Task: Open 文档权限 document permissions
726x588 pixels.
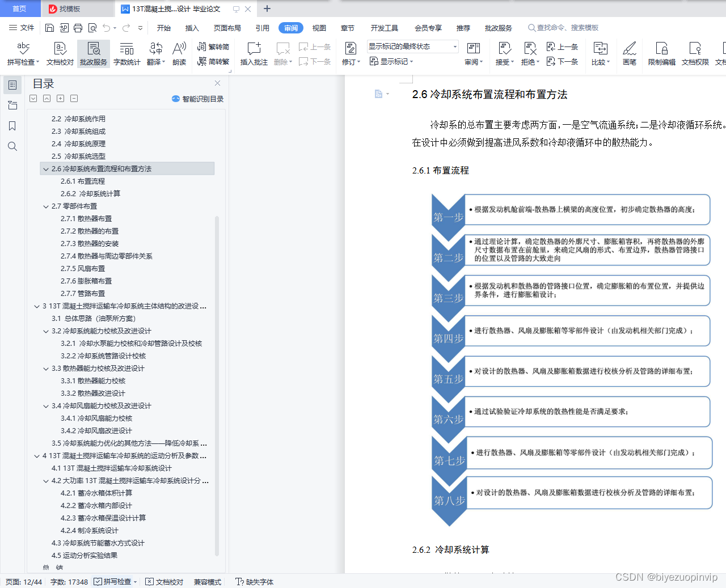Action: [x=695, y=54]
